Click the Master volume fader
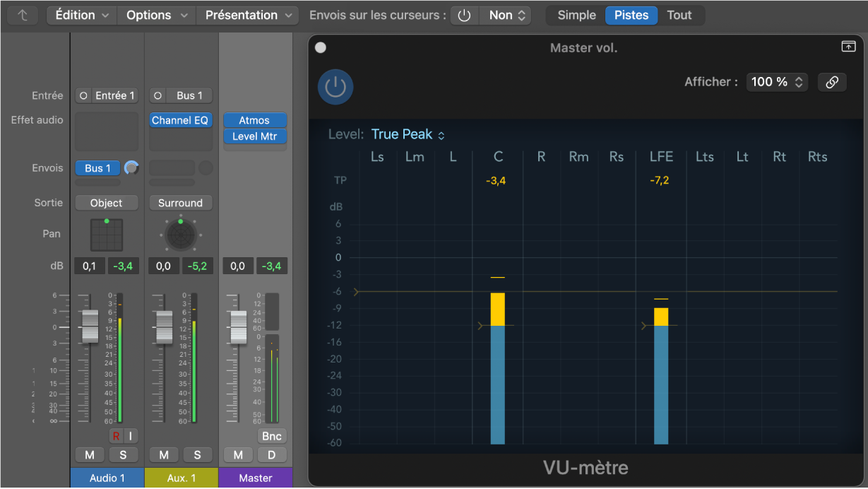 click(x=239, y=328)
